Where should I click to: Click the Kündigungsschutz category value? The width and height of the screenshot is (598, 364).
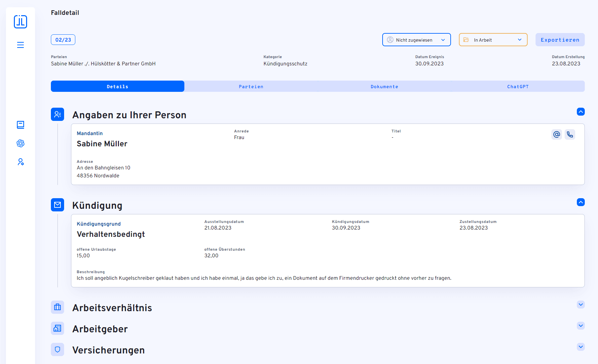coord(285,64)
